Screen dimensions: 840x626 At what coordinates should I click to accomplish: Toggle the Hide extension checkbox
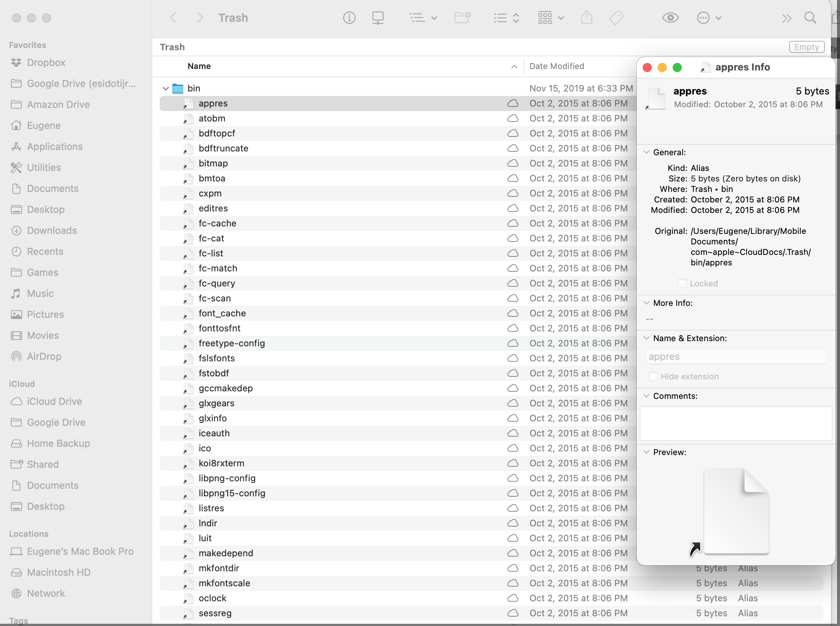(653, 376)
